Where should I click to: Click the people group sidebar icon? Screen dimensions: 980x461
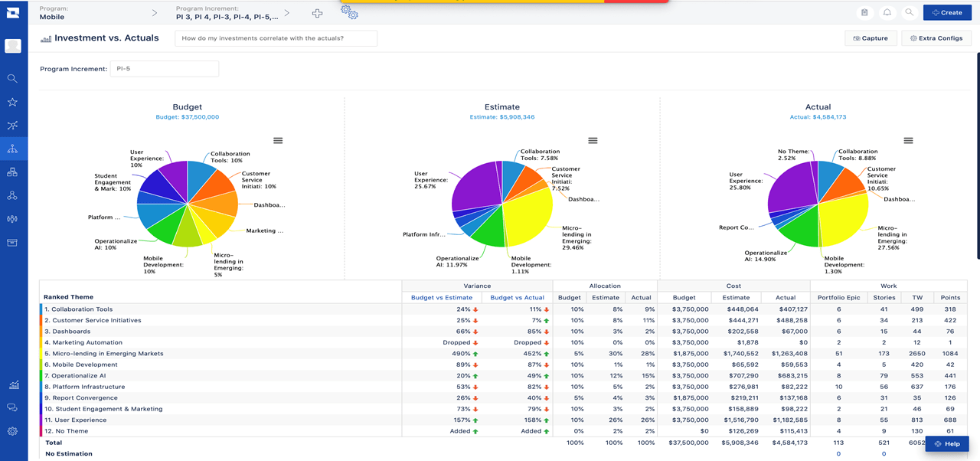[12, 219]
